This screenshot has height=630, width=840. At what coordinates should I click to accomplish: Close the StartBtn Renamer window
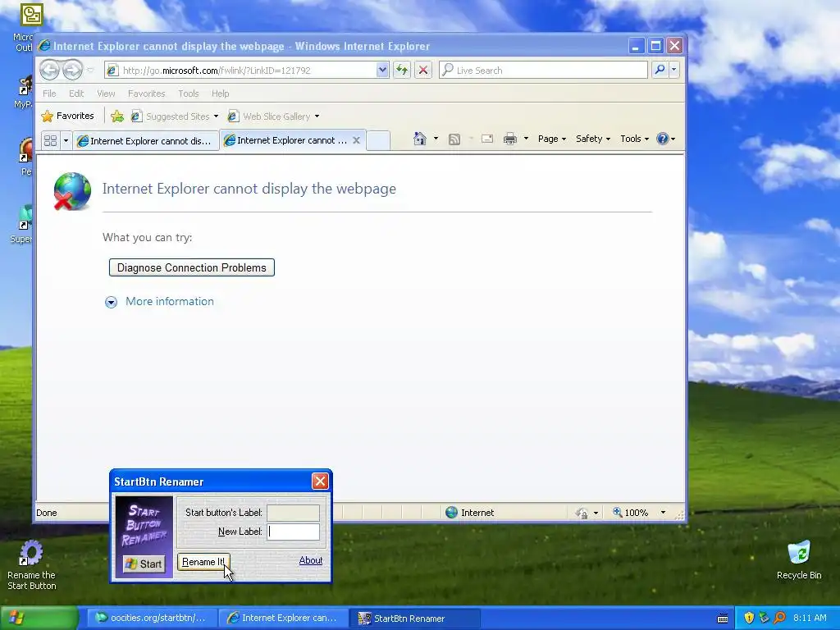click(321, 481)
